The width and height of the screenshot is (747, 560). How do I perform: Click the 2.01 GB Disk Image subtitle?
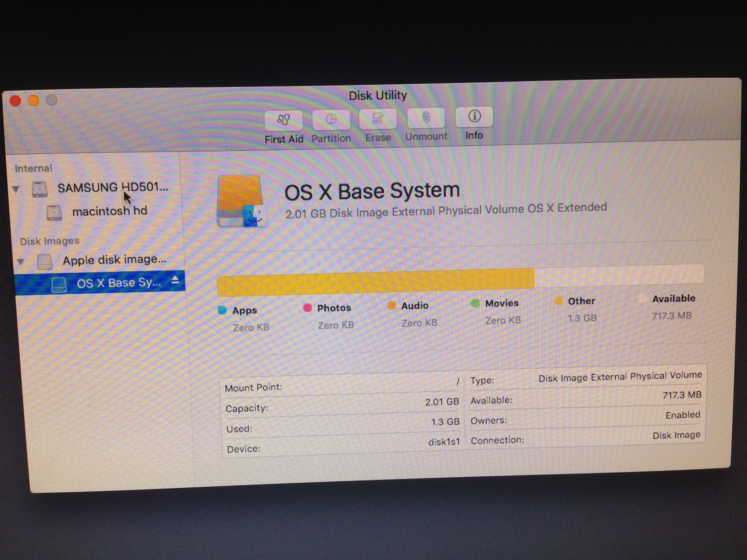point(446,210)
